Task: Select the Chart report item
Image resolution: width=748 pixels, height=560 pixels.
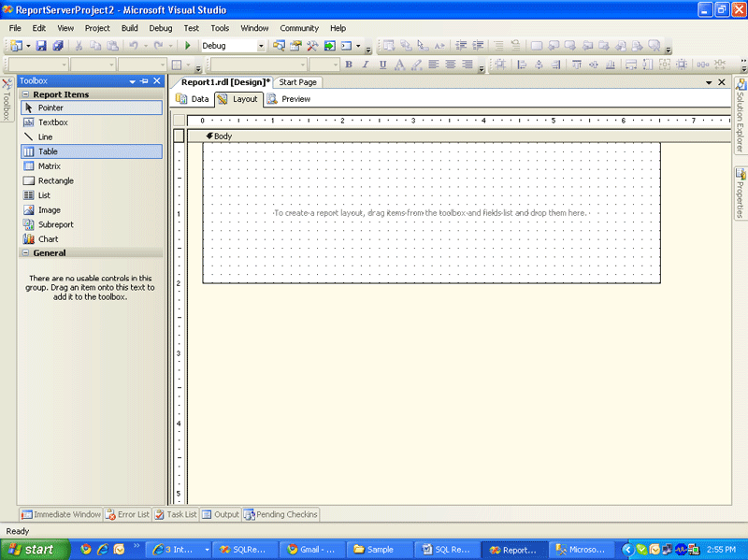Action: [91, 239]
